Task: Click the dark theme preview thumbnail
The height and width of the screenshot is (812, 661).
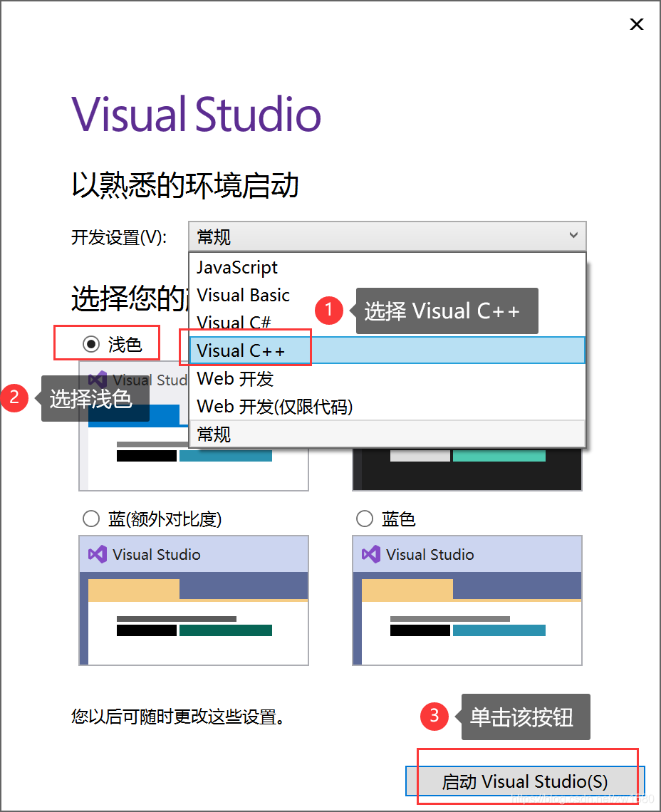Action: pyautogui.click(x=467, y=469)
